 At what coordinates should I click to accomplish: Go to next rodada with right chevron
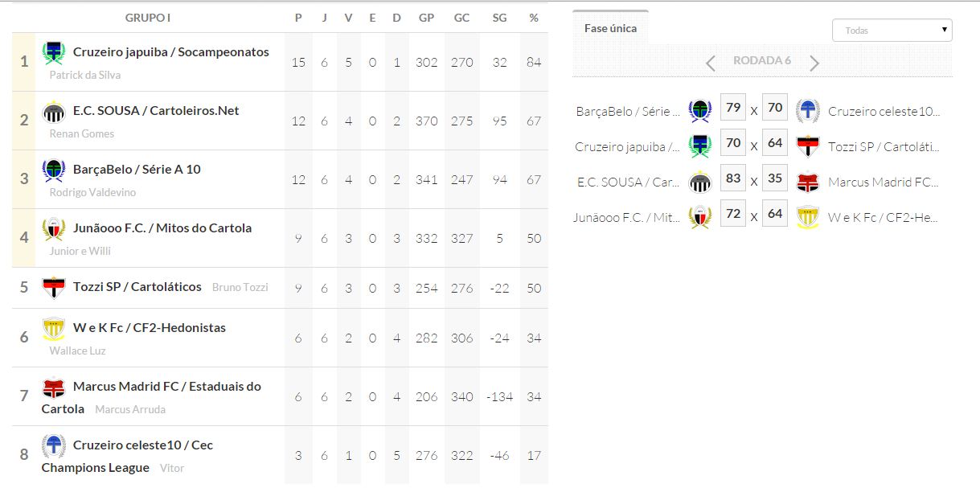point(814,63)
